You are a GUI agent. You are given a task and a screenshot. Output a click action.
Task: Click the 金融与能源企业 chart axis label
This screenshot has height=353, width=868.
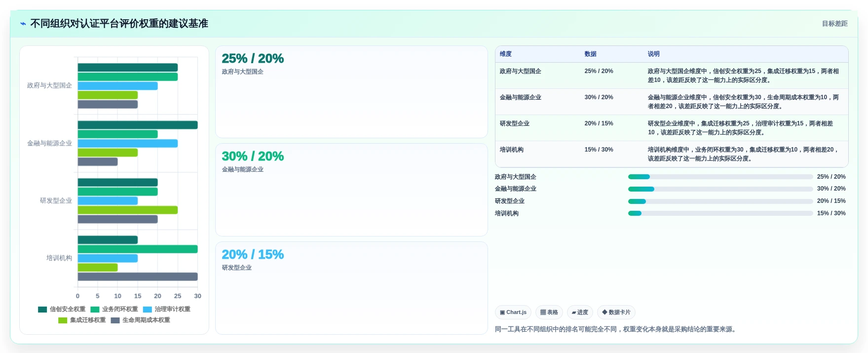click(49, 143)
